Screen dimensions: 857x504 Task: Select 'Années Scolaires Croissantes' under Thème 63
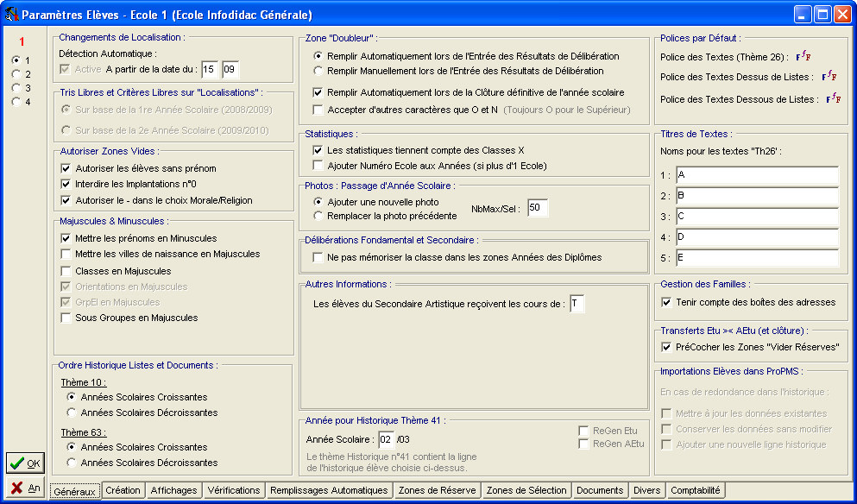[71, 446]
